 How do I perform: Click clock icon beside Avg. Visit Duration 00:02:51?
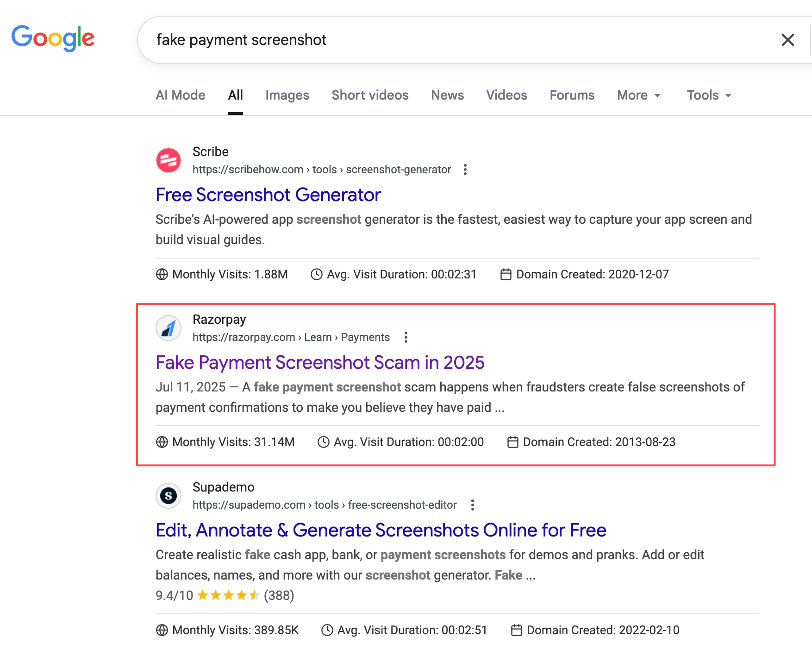[327, 630]
